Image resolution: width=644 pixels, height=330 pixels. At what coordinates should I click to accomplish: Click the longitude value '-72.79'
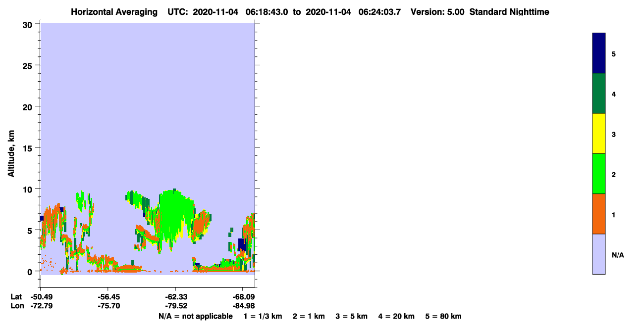(41, 306)
